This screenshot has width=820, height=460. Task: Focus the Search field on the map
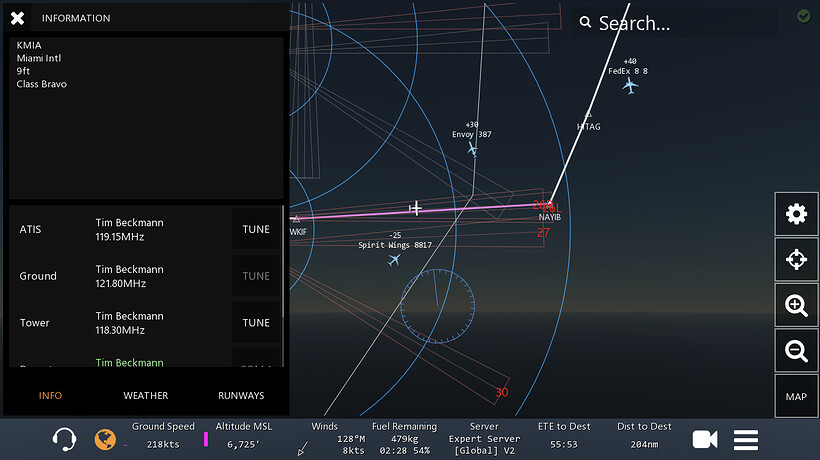coord(675,22)
